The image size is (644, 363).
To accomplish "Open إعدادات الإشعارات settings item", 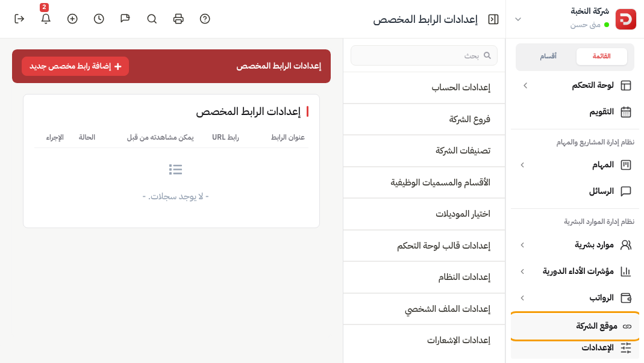I will click(x=424, y=340).
